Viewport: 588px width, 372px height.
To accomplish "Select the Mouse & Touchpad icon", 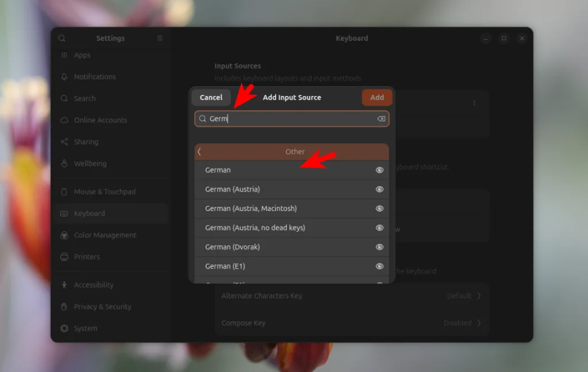I will point(64,191).
